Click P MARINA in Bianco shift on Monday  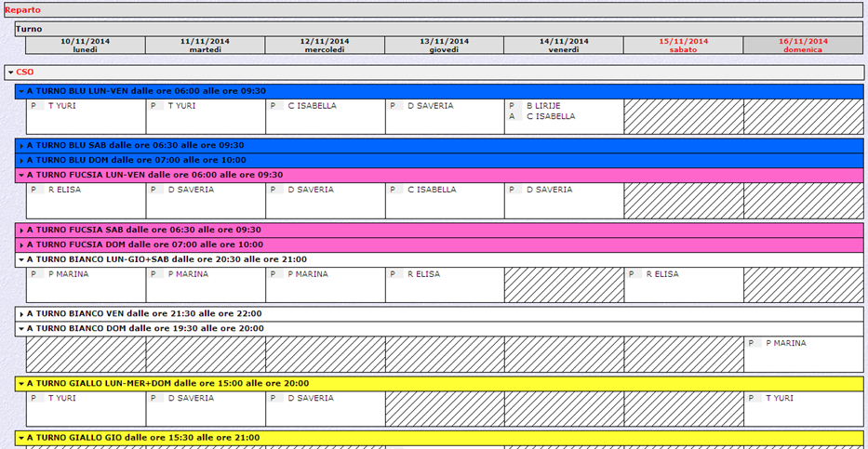click(x=68, y=274)
